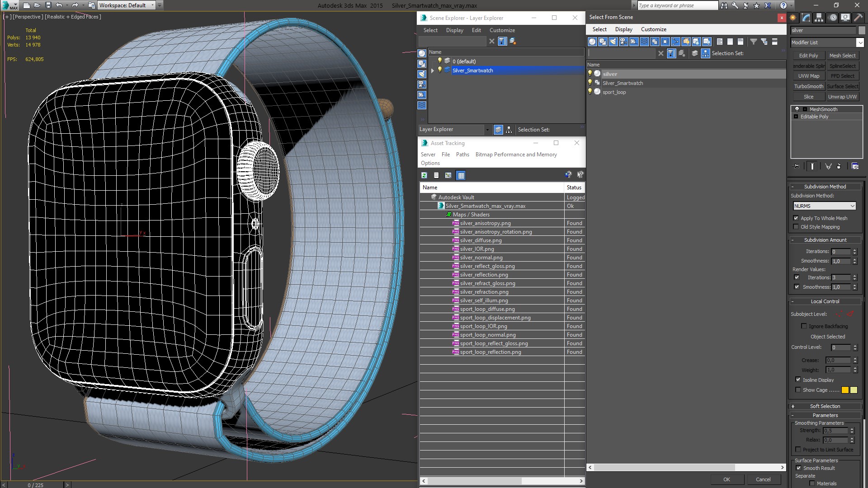Click the New Scene icon in quick access toolbar
This screenshot has height=488, width=868.
[27, 5]
